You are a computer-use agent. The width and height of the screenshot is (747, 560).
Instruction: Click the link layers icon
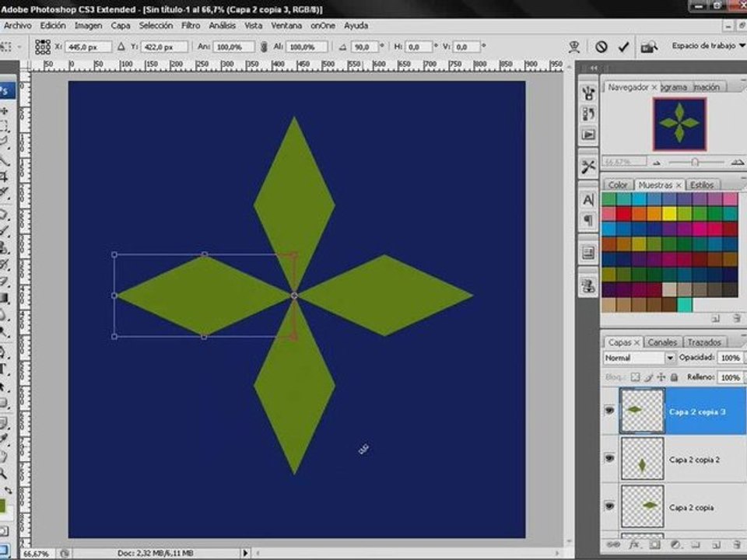coord(614,544)
